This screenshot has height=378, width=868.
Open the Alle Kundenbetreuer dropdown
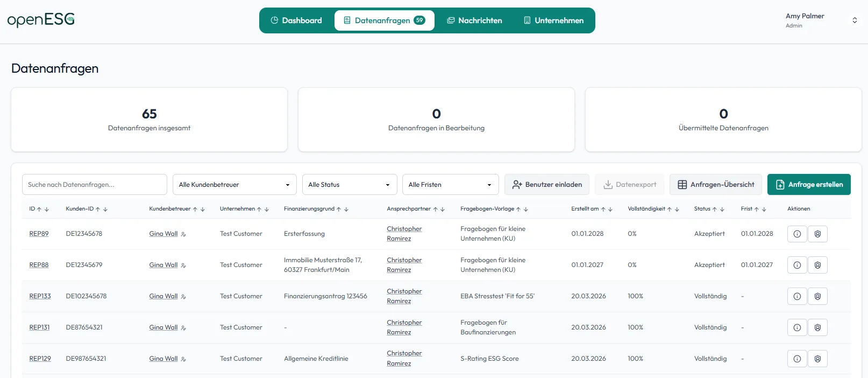[x=234, y=185]
